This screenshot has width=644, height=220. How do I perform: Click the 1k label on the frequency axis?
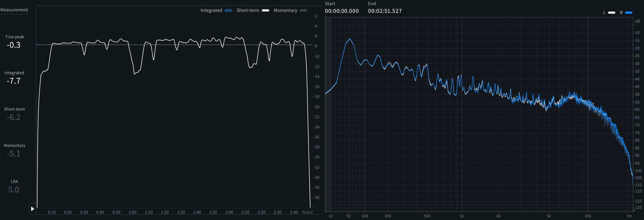pyautogui.click(x=462, y=216)
